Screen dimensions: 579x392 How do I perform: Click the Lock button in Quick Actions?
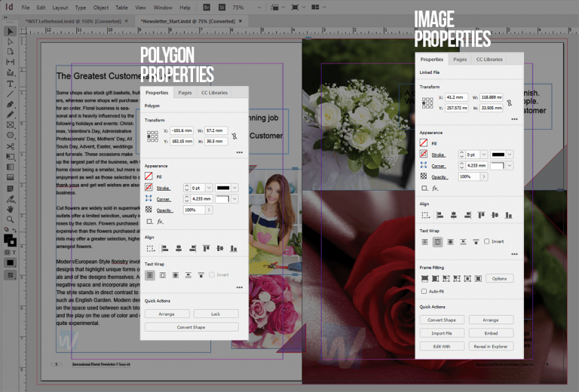tap(216, 314)
